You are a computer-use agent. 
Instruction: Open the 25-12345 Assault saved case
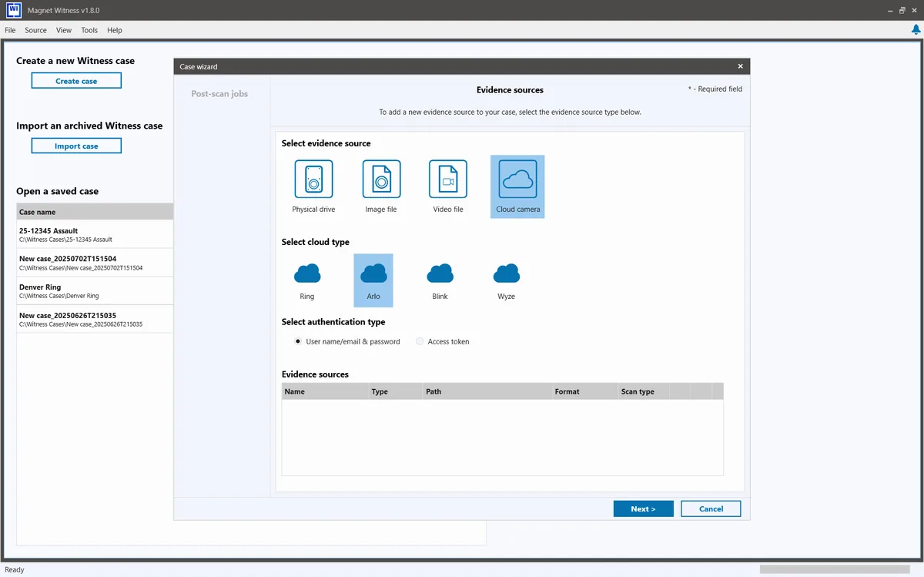[x=95, y=234]
